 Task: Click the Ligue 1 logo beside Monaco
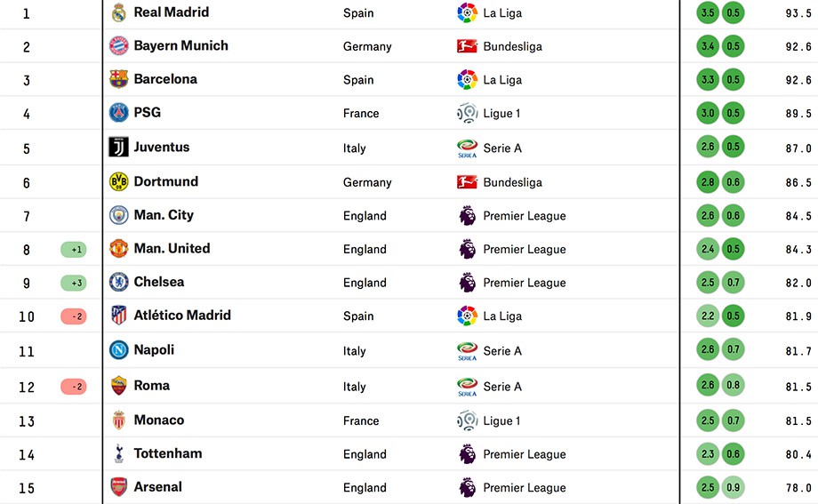468,420
